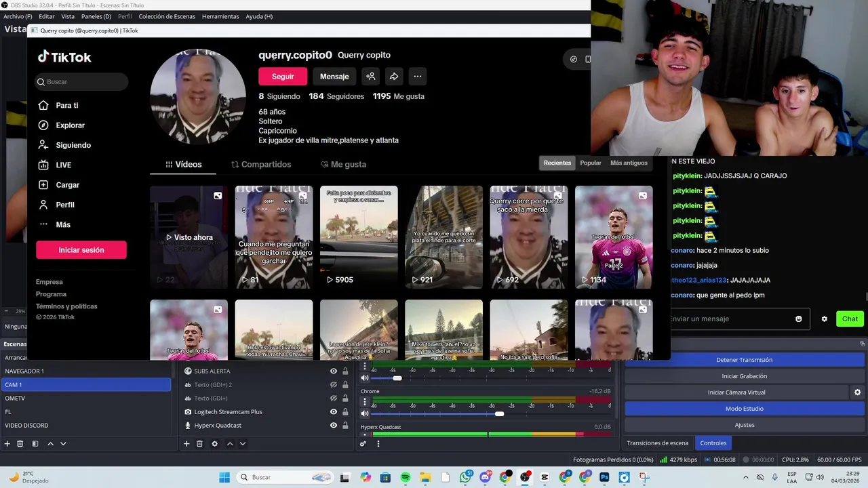
Task: Open virtual camera settings gear
Action: point(857,392)
